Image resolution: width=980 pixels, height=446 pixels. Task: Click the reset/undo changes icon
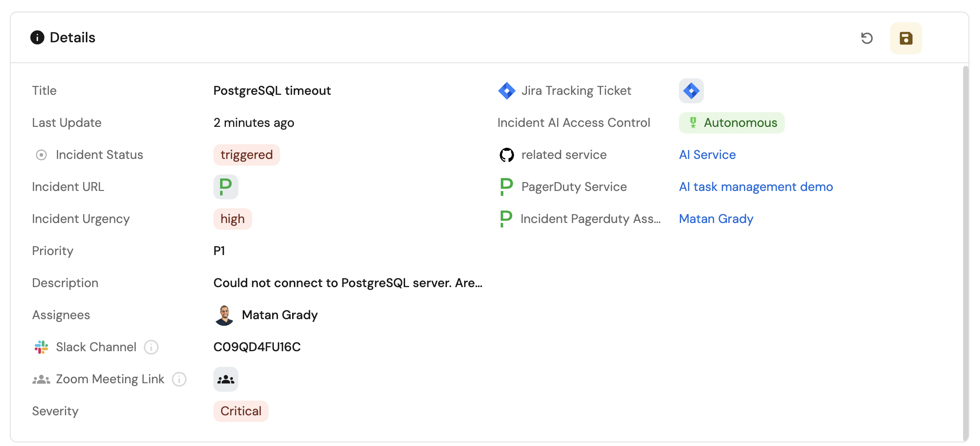coord(867,38)
